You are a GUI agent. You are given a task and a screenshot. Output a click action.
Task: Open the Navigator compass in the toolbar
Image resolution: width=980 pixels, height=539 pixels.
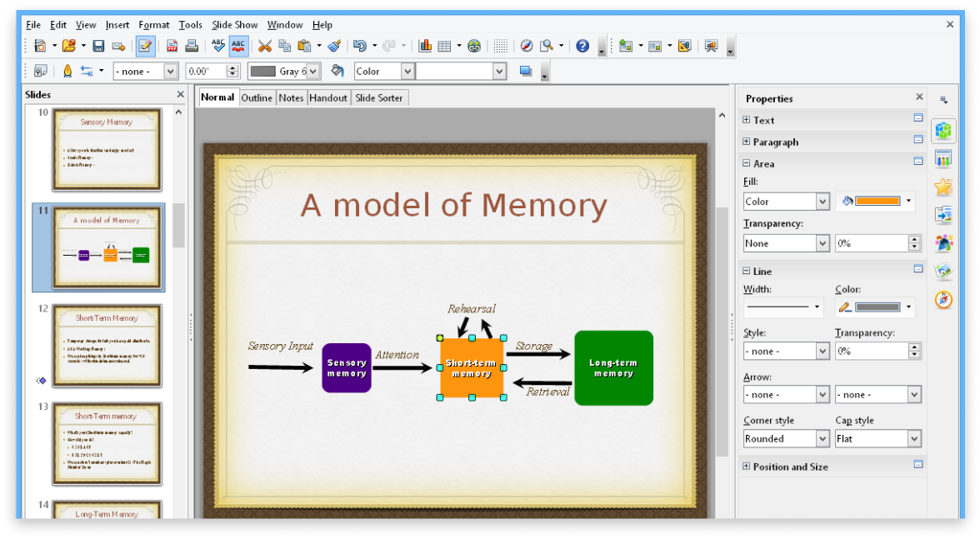pos(527,47)
